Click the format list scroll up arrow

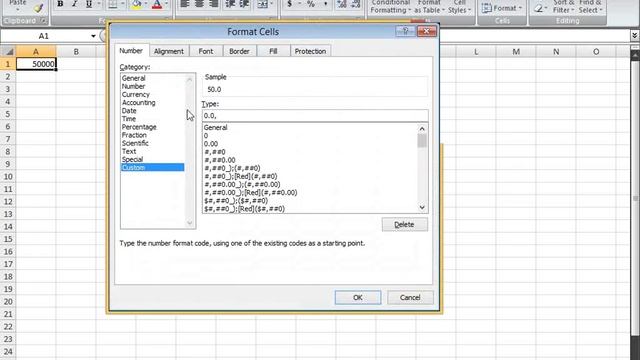point(422,129)
